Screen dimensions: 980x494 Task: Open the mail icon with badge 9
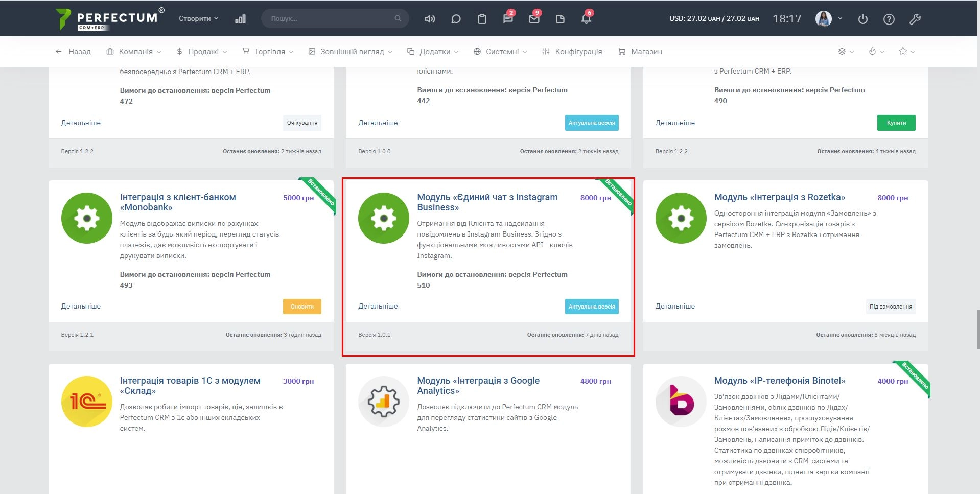coord(534,19)
